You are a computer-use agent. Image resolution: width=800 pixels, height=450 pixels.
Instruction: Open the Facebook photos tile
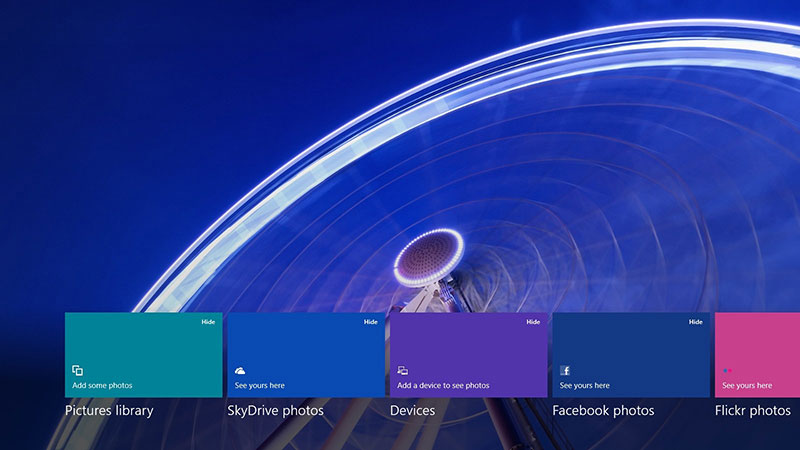point(631,355)
